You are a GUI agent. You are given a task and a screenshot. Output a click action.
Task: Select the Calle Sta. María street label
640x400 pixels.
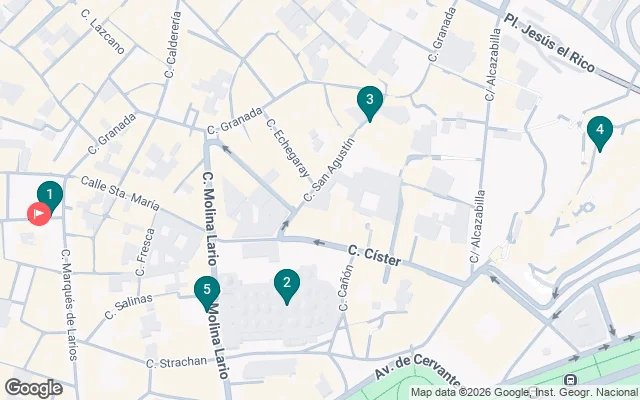point(120,193)
